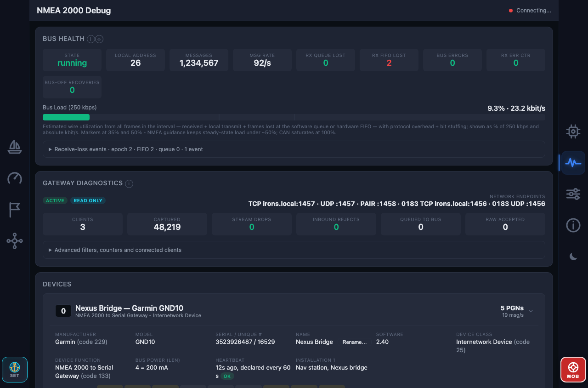This screenshot has height=388, width=588.
Task: Trigger the red MOB button
Action: pos(573,370)
